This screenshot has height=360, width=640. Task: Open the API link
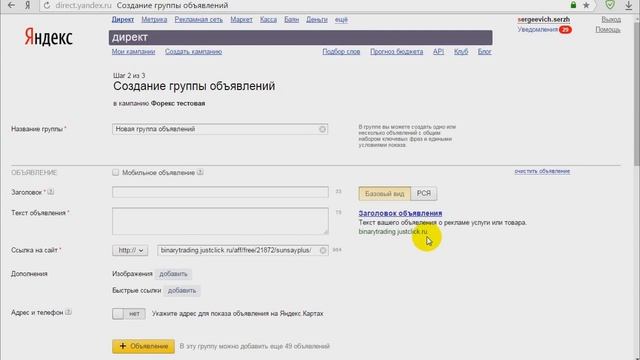[438, 52]
